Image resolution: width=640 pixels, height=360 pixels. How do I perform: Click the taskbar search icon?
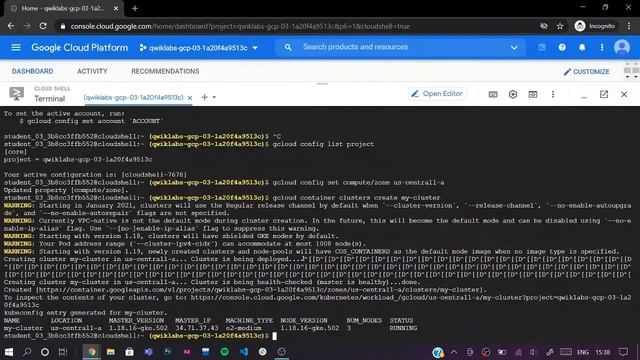(x=27, y=352)
